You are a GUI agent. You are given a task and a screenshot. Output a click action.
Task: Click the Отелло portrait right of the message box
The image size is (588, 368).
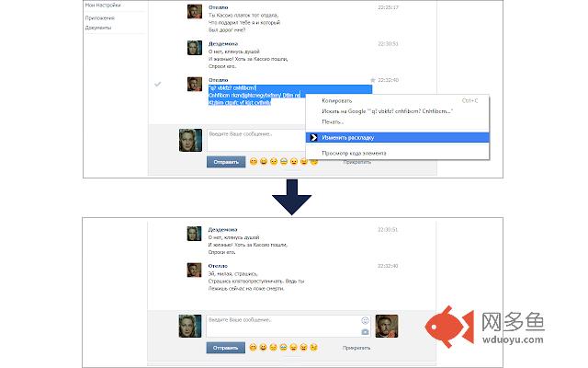[387, 326]
